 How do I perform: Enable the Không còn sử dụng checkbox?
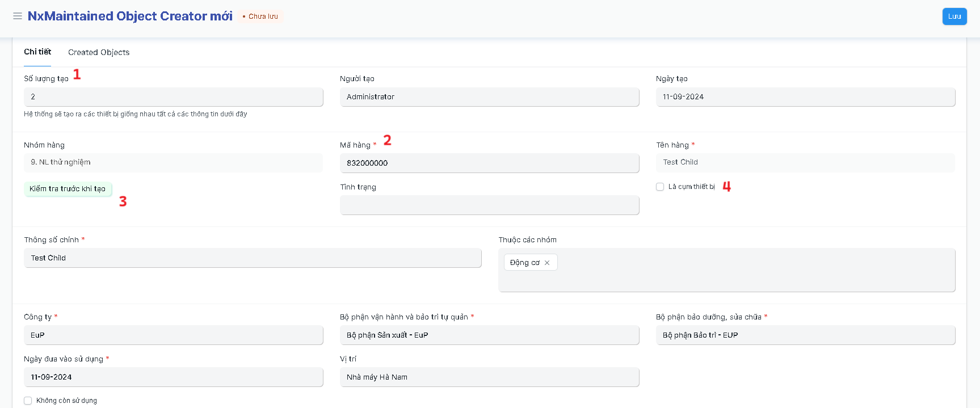pos(28,401)
